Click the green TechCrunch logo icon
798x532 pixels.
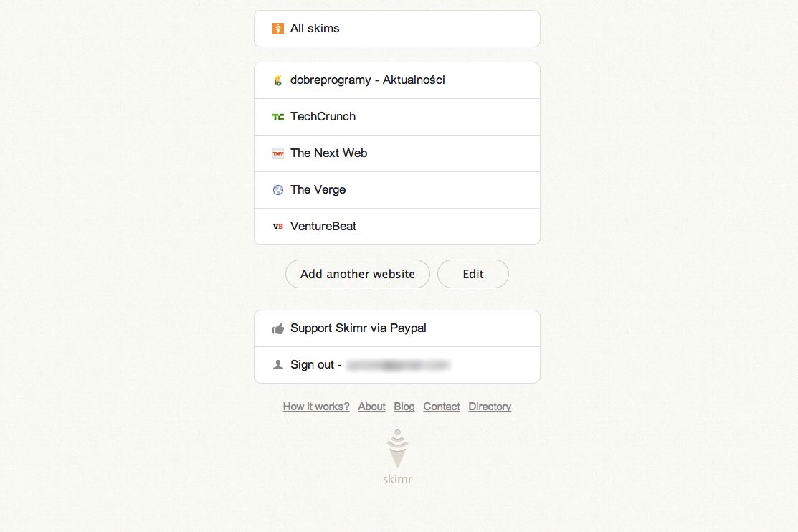click(x=278, y=117)
